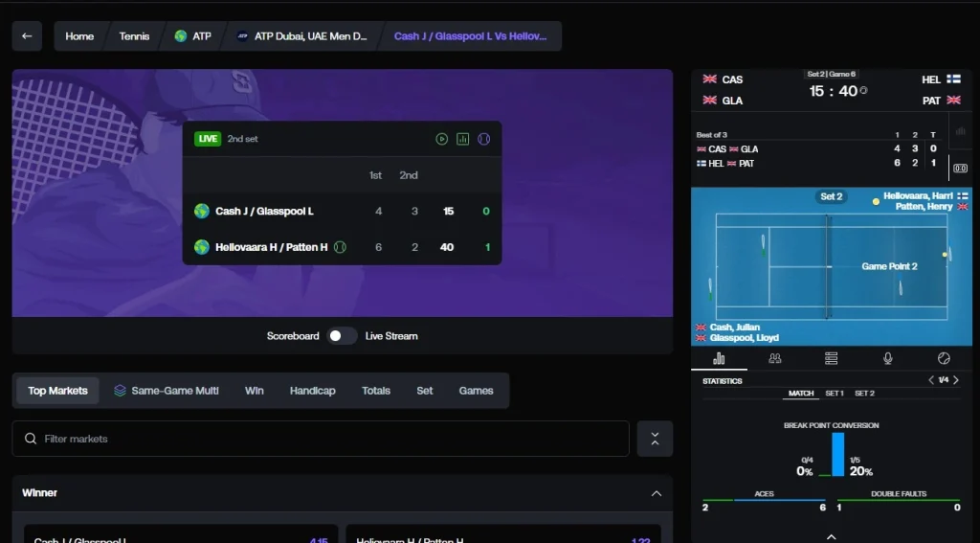This screenshot has height=543, width=980.
Task: Show SET 2 statistics tab
Action: (864, 394)
